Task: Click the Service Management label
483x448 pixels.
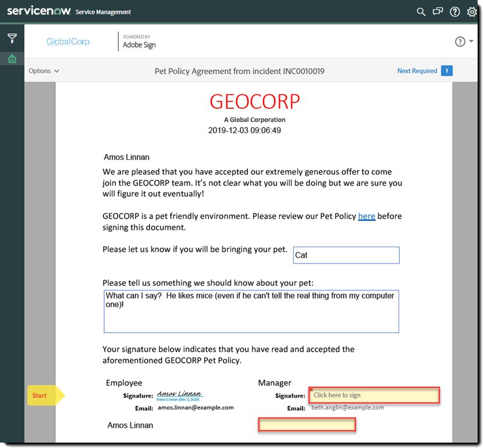Action: pyautogui.click(x=103, y=12)
